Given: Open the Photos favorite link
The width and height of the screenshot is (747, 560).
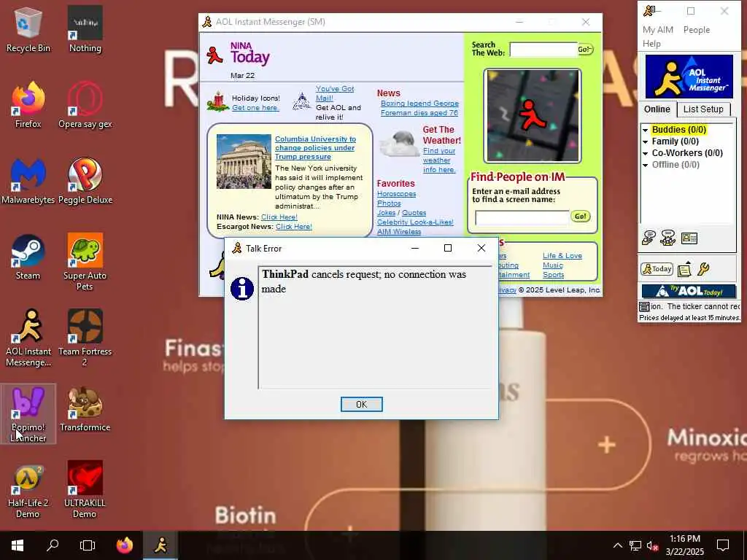Looking at the screenshot, I should coord(389,203).
